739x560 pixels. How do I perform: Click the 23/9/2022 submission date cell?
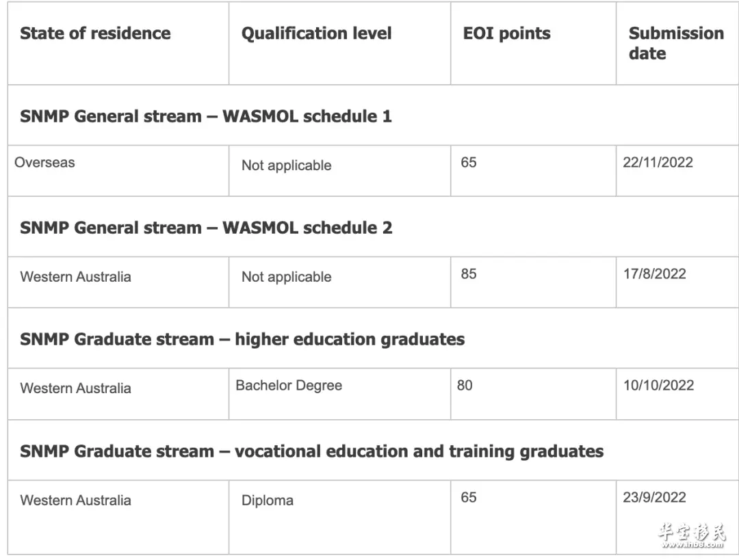point(655,497)
